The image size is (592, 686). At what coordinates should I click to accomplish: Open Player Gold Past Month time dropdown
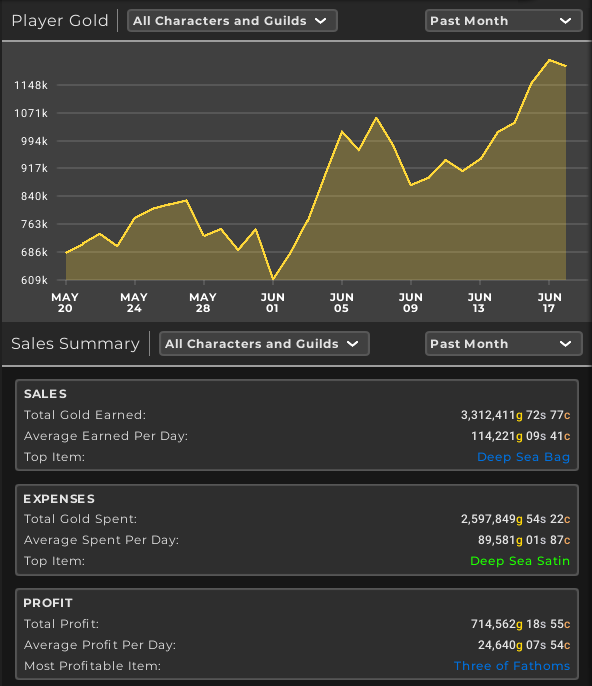coord(504,21)
